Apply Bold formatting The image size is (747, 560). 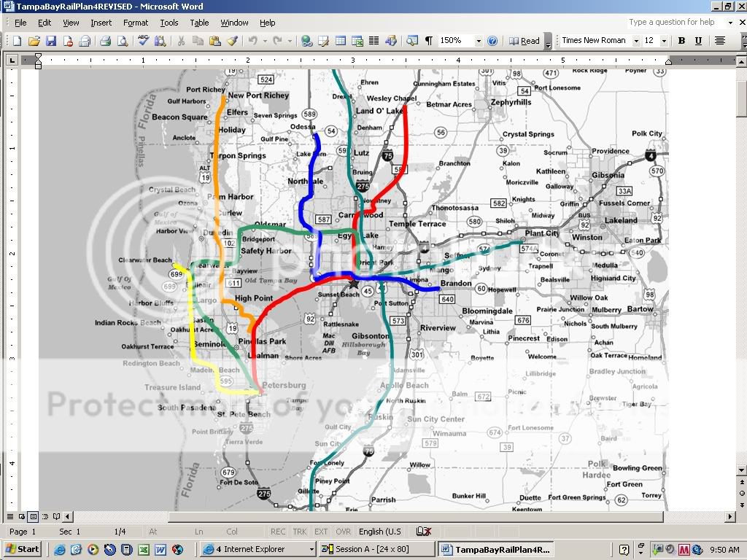(x=681, y=41)
